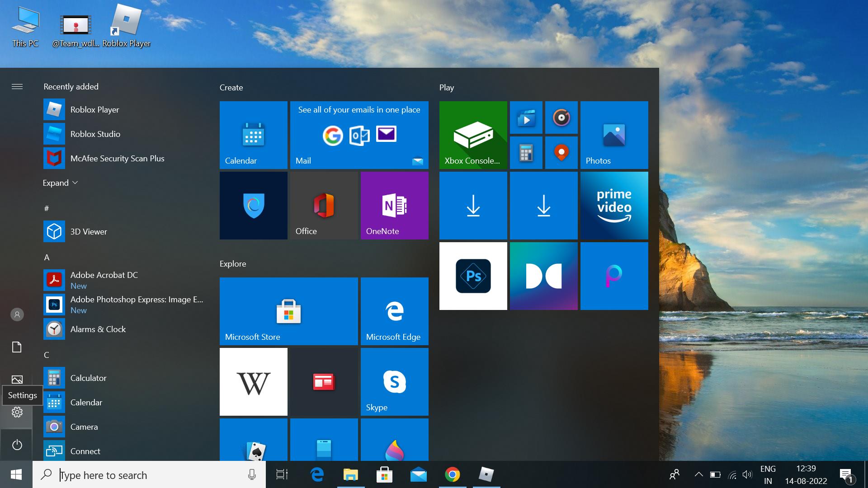This screenshot has height=488, width=868.
Task: Open the Wikipedia tile
Action: (253, 382)
